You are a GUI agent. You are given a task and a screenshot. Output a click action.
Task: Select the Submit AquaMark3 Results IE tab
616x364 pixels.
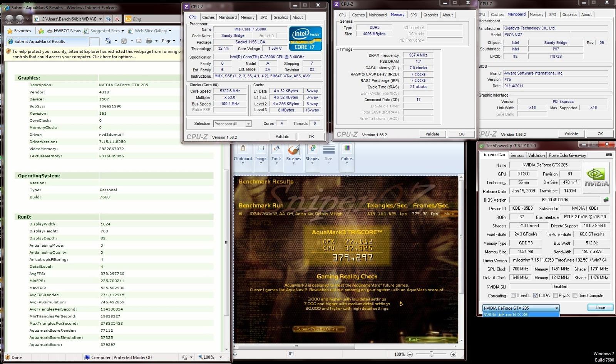pos(47,41)
